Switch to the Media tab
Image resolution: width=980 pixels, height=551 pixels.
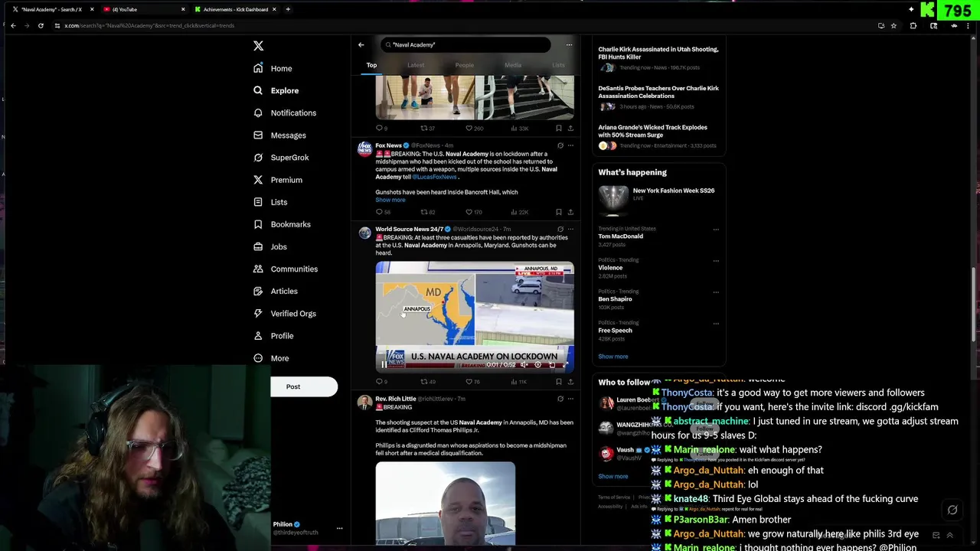tap(513, 65)
